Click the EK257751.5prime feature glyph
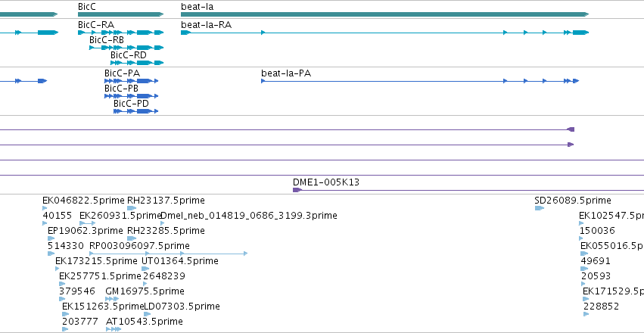The width and height of the screenshot is (644, 333). (62, 284)
